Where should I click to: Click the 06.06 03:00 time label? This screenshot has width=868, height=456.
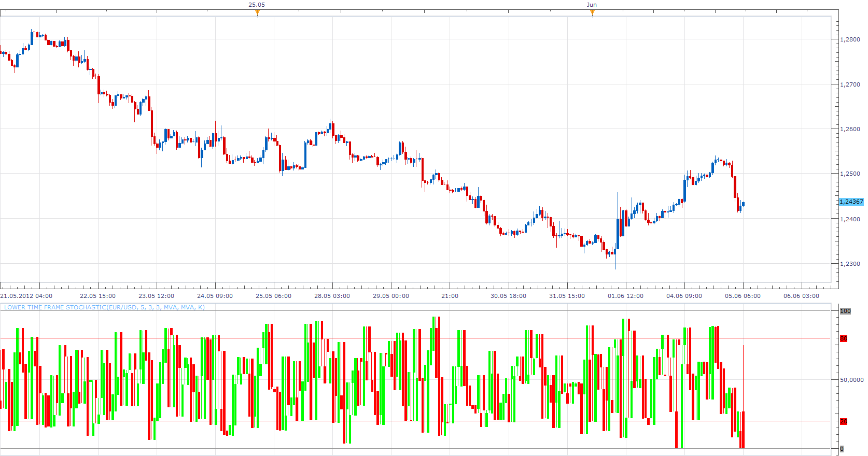coord(801,296)
